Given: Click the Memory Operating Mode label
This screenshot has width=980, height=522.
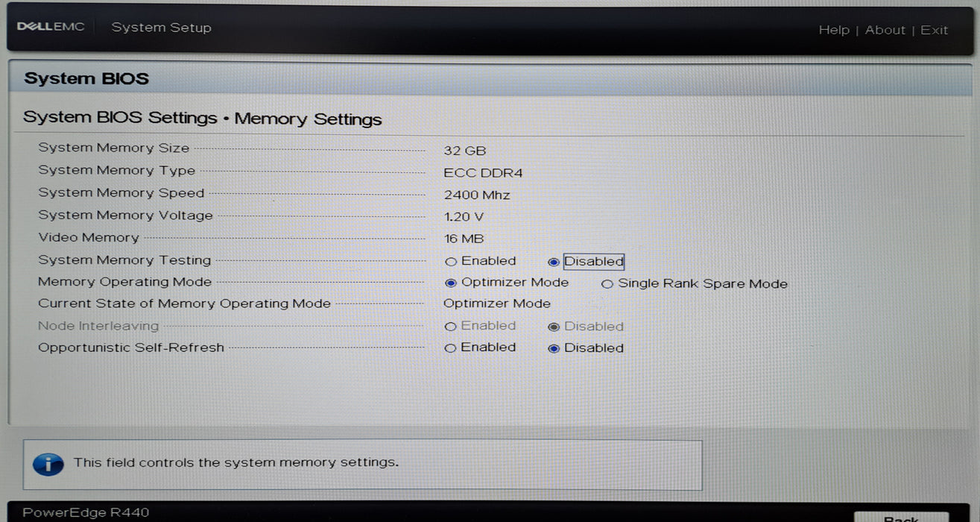Looking at the screenshot, I should [125, 282].
